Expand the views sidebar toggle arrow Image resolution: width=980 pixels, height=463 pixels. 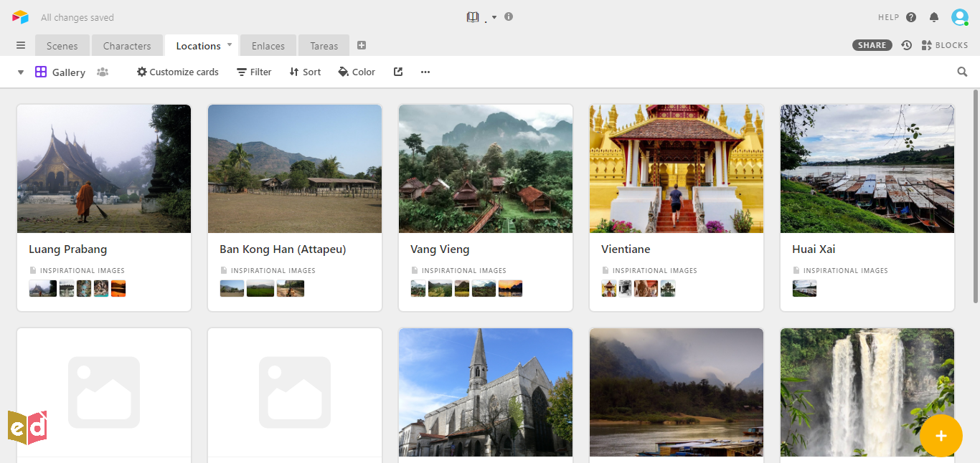click(x=21, y=72)
